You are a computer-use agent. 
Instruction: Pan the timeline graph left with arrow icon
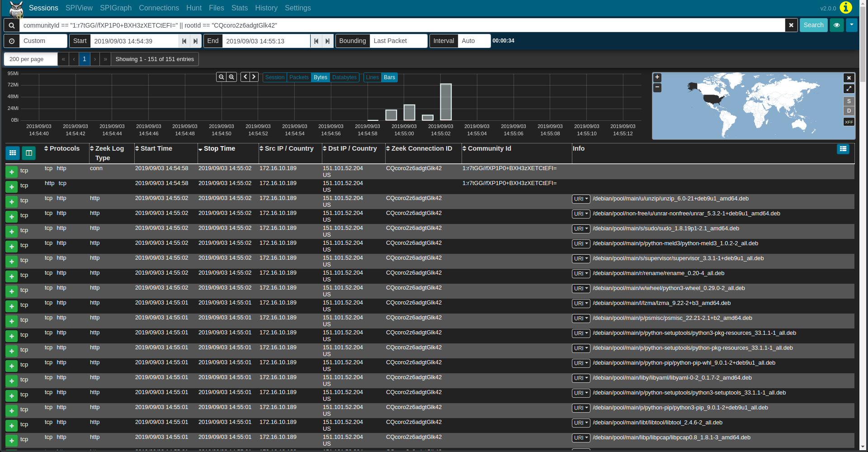point(245,76)
